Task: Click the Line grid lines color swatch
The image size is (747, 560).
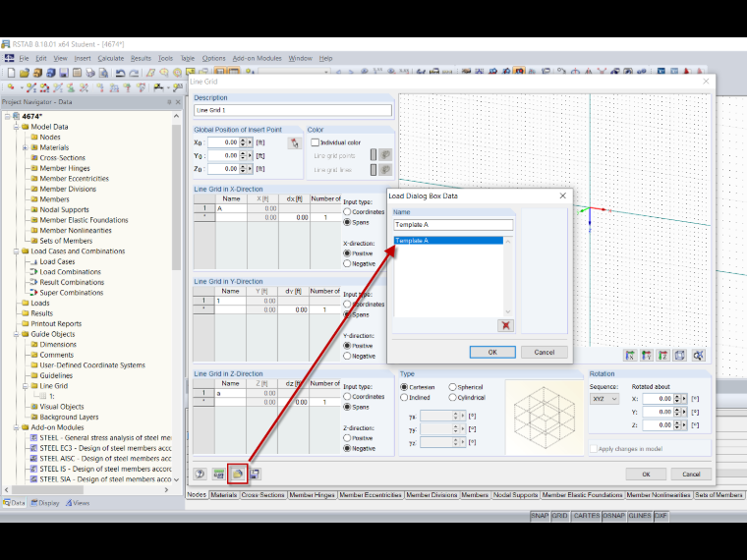Action: coord(373,170)
